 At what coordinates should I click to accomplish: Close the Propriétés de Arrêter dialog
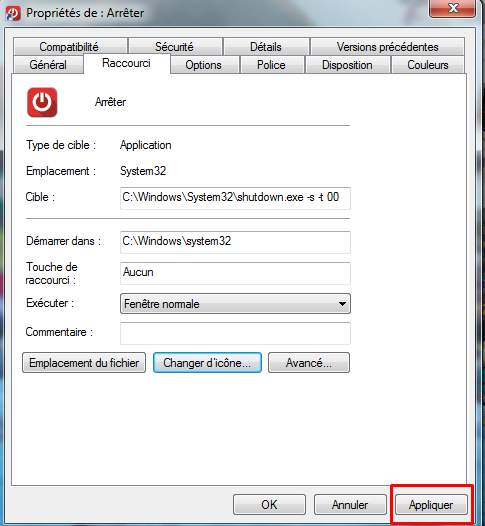click(x=452, y=8)
